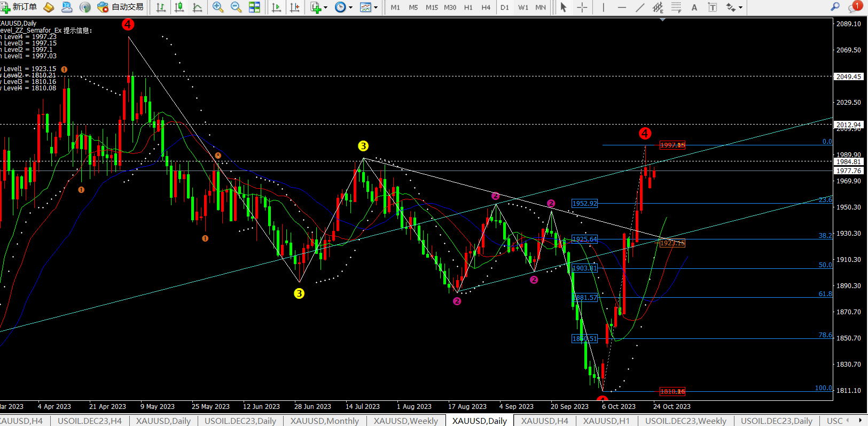Screen dimensions: 868x426
Task: Tile the chart windows
Action: [x=255, y=7]
